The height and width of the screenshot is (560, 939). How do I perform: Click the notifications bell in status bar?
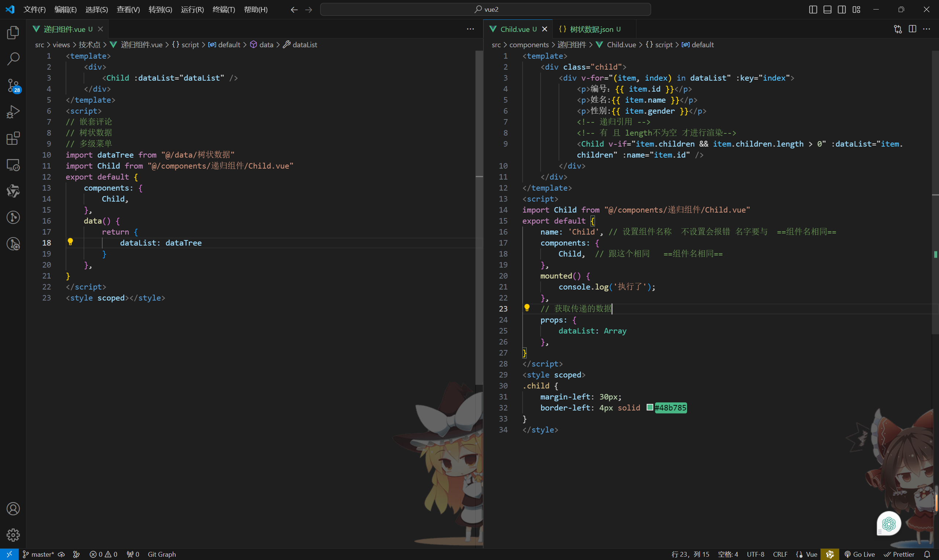point(927,554)
